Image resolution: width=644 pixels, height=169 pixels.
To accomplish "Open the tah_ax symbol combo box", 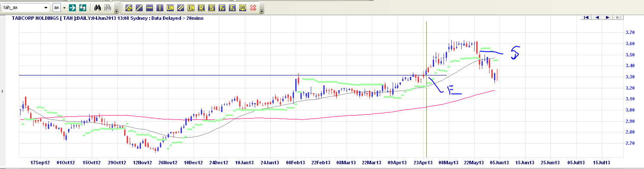I will pos(25,8).
